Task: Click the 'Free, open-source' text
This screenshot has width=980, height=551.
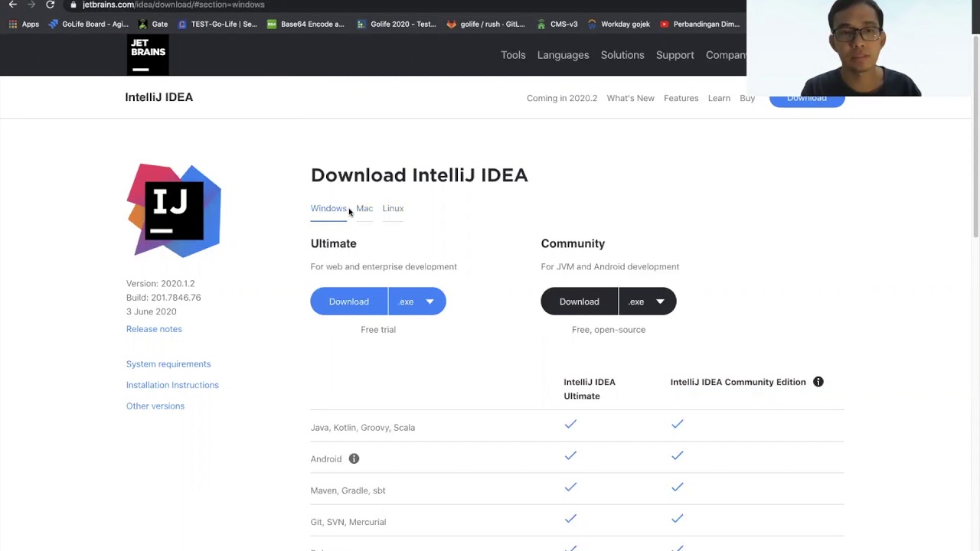Action: tap(609, 330)
